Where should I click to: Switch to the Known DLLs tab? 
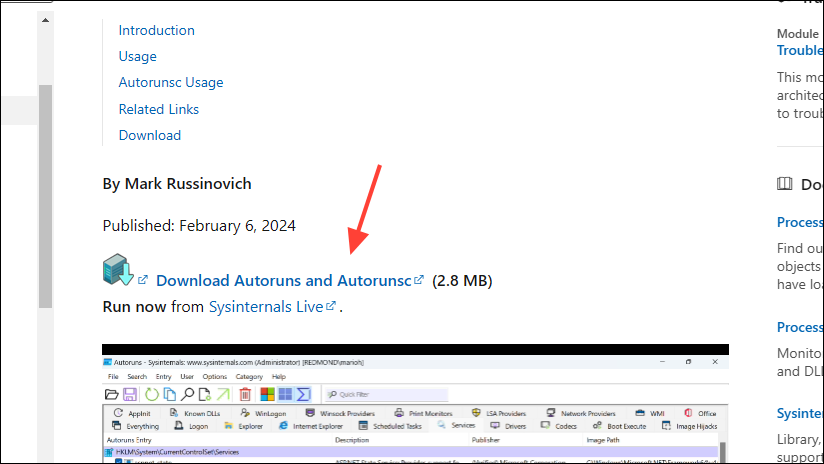[x=195, y=414]
